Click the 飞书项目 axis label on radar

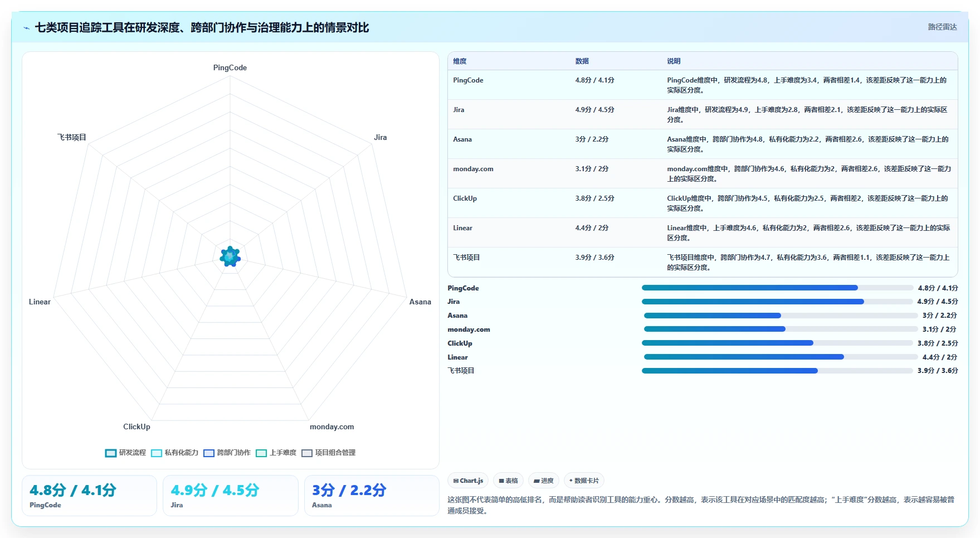coord(72,137)
